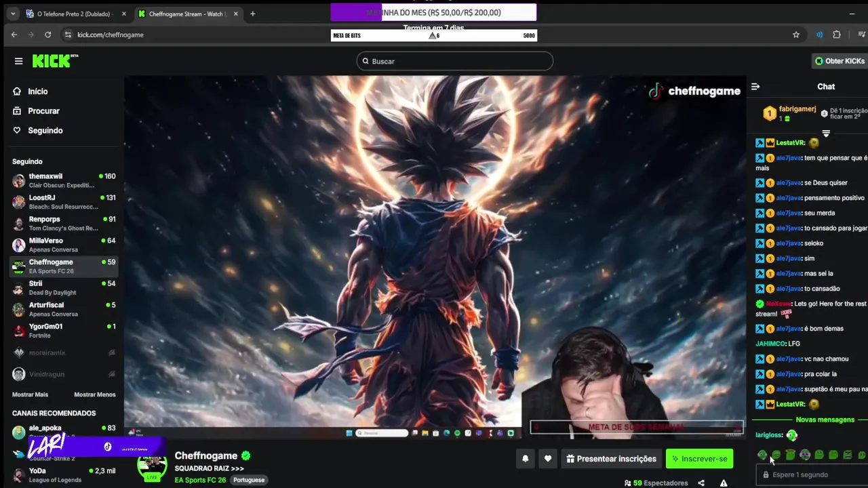Select Cheffnogame in the followed list
This screenshot has height=488, width=868.
coord(64,266)
